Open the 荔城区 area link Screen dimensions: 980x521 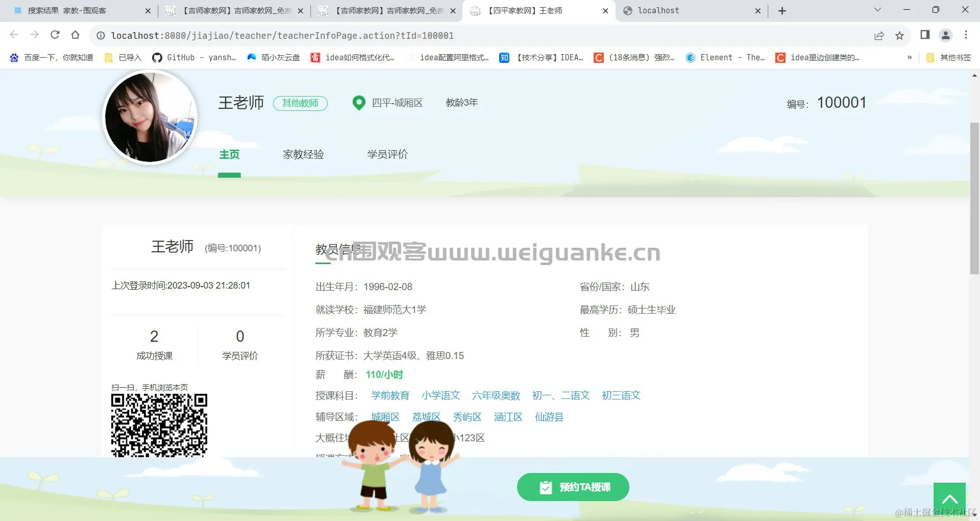pyautogui.click(x=426, y=417)
